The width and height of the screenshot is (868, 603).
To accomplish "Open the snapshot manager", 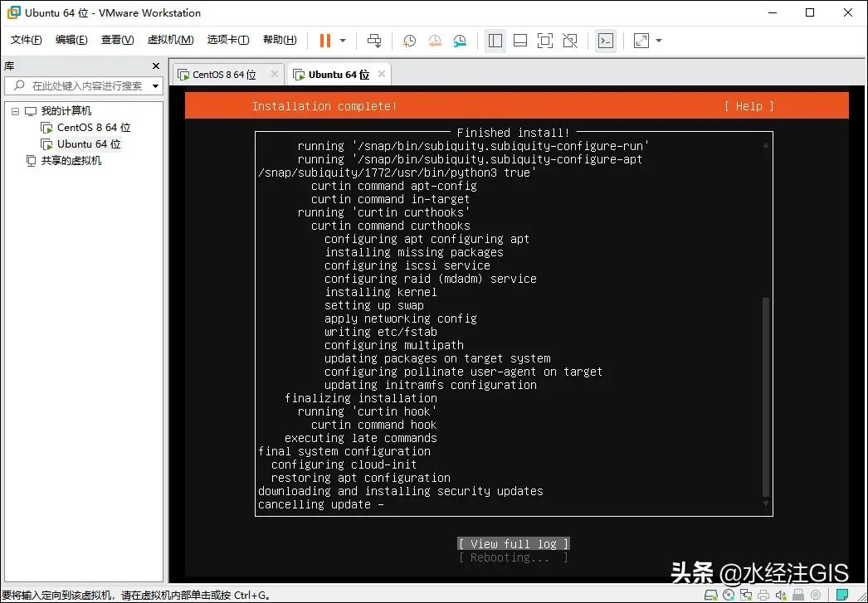I will (461, 40).
